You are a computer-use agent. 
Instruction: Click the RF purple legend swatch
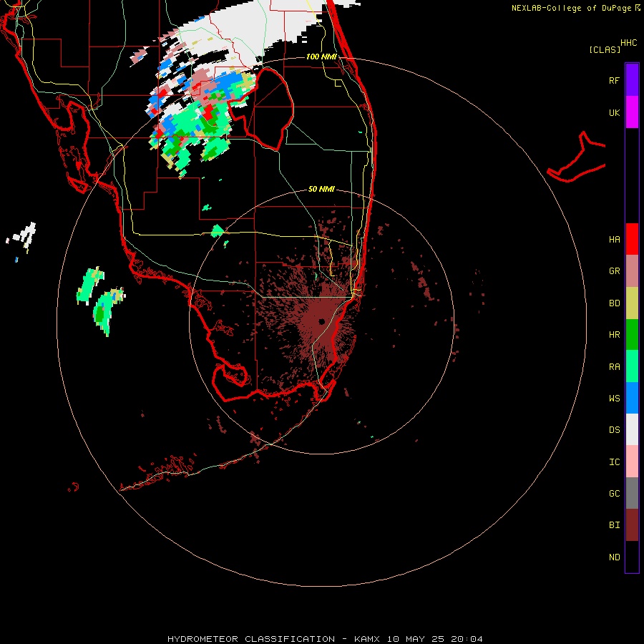(632, 80)
